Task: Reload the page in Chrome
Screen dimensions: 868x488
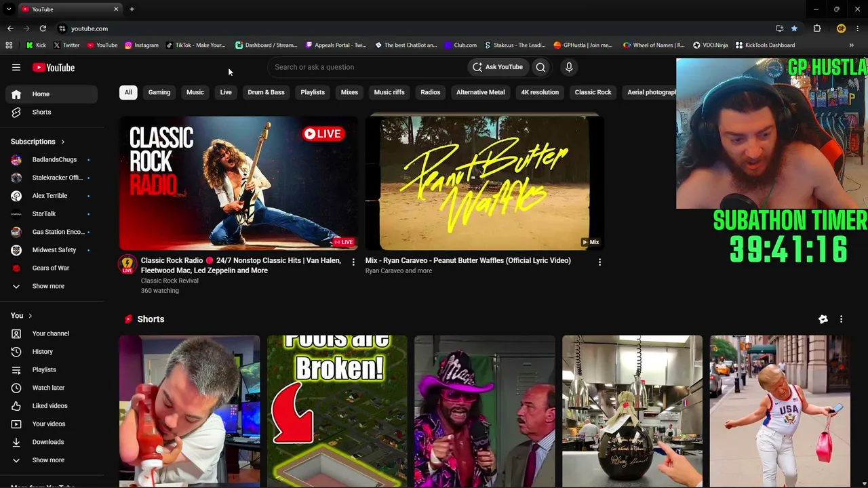Action: [43, 28]
